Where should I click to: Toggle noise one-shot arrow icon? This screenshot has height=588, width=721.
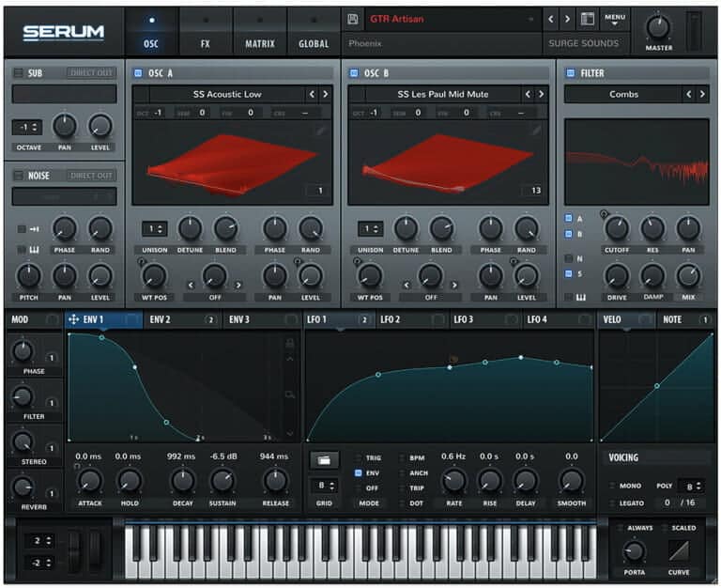pos(34,229)
